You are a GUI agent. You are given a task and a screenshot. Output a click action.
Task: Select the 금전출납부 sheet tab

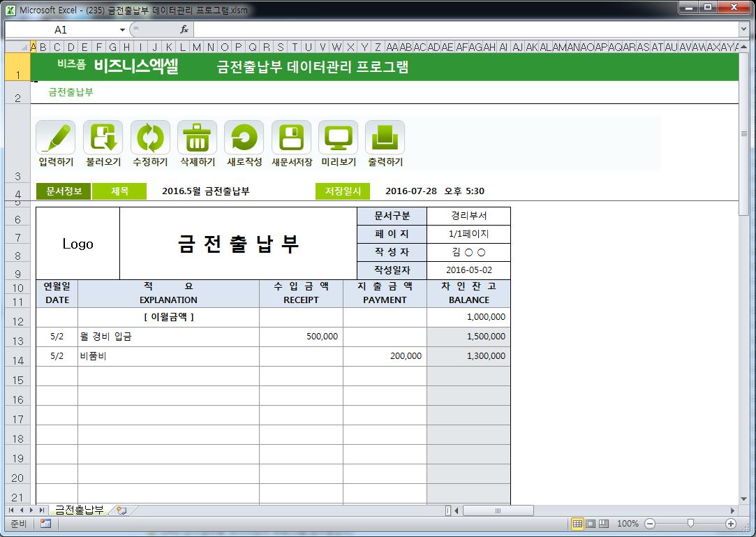coord(79,510)
